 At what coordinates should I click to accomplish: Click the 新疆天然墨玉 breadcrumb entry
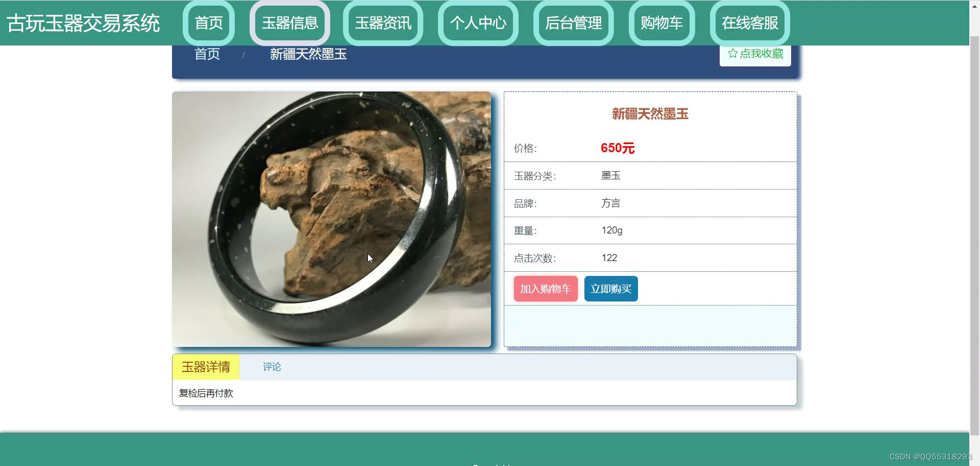coord(307,54)
